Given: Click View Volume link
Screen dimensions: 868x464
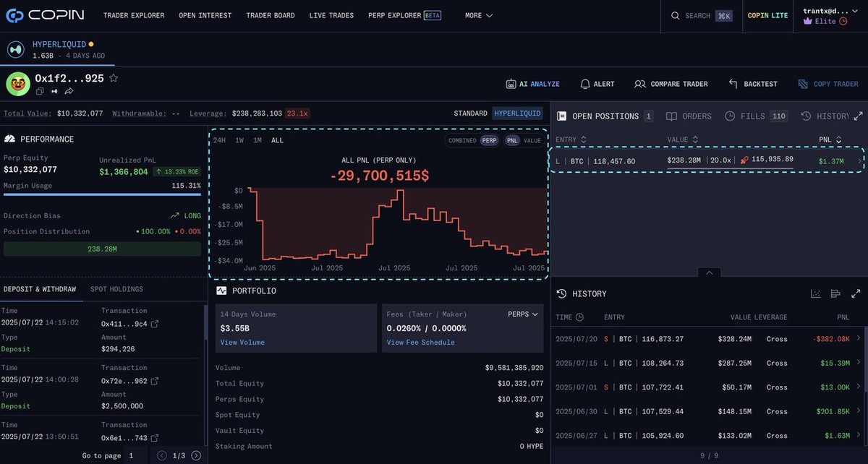Looking at the screenshot, I should pos(242,343).
